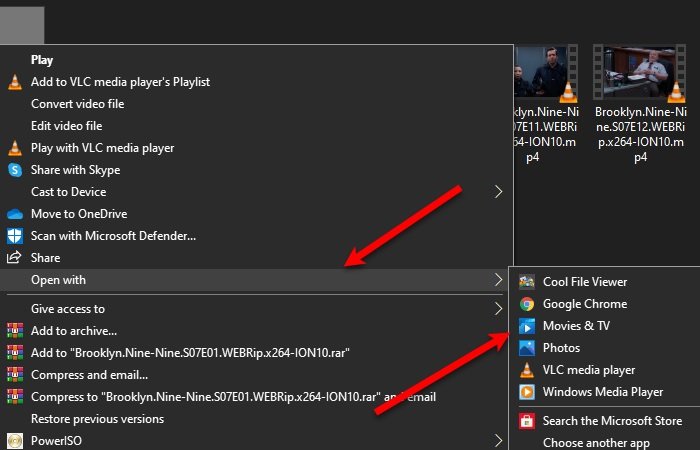This screenshot has width=700, height=450.
Task: Click the Microsoft Defender shield icon
Action: pyautogui.click(x=15, y=236)
